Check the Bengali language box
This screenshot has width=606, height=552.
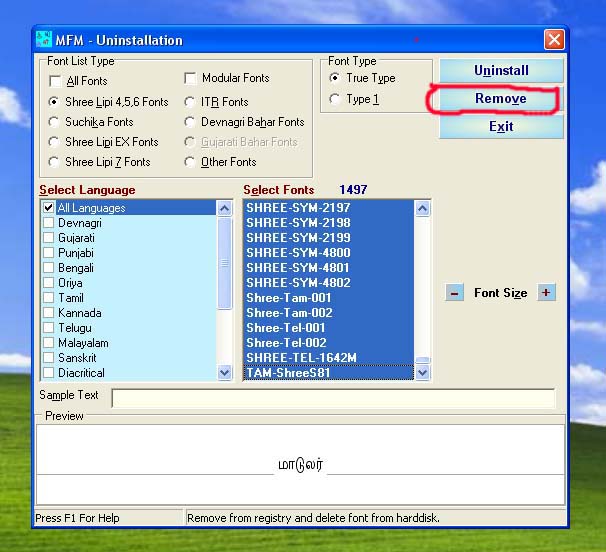(48, 268)
